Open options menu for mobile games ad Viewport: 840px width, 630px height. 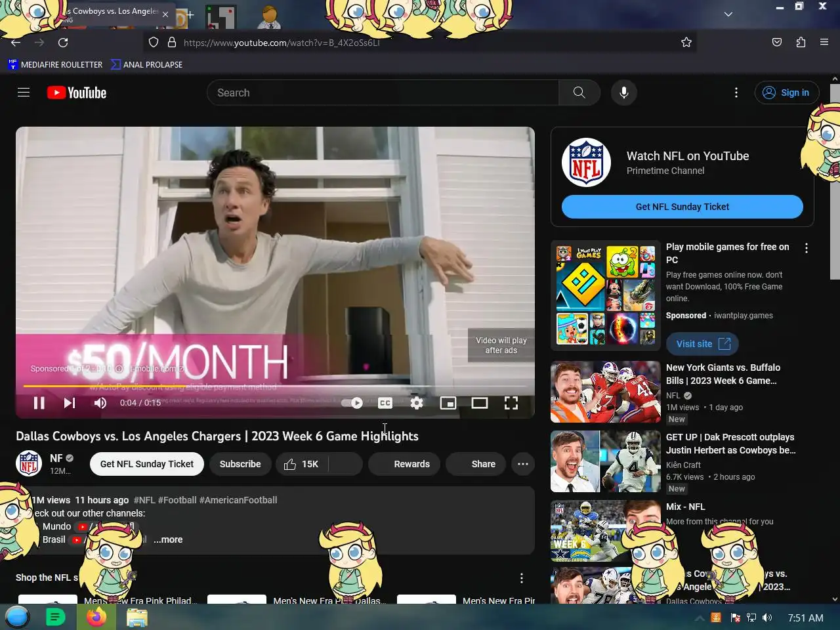coord(807,248)
